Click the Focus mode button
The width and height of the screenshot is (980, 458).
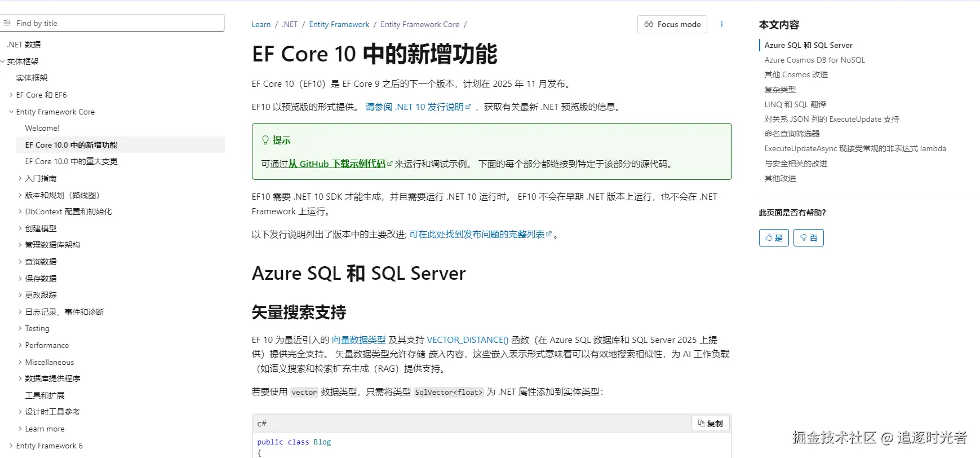pyautogui.click(x=672, y=24)
